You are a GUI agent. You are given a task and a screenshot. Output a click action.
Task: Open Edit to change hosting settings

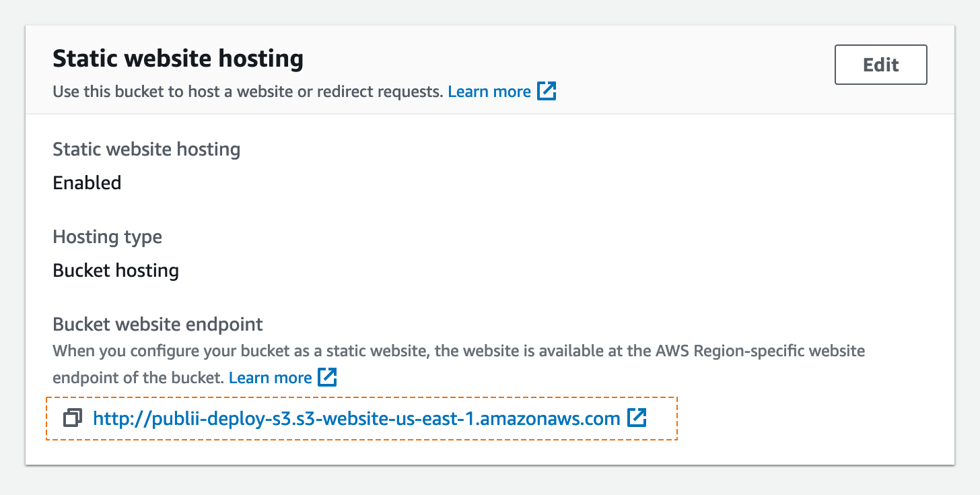click(x=880, y=64)
